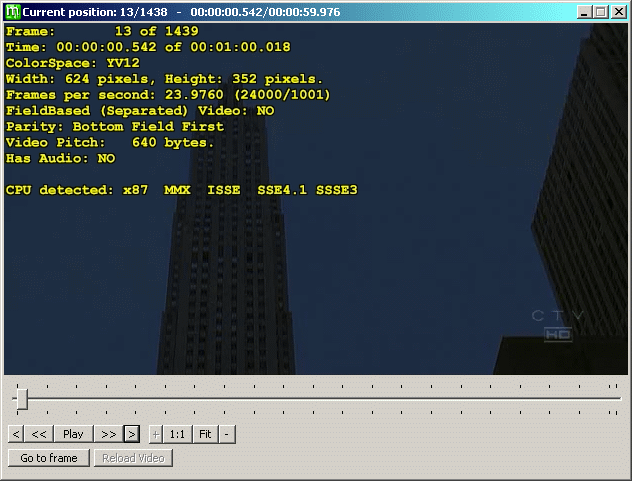Screen dimensions: 632x481
Task: Open the Go to frame dialog
Action: 49,458
